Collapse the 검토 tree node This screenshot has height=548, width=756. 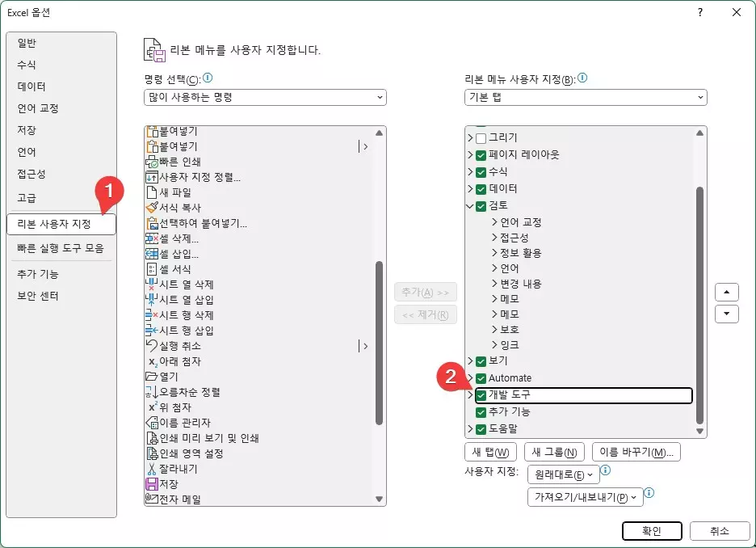coord(470,206)
